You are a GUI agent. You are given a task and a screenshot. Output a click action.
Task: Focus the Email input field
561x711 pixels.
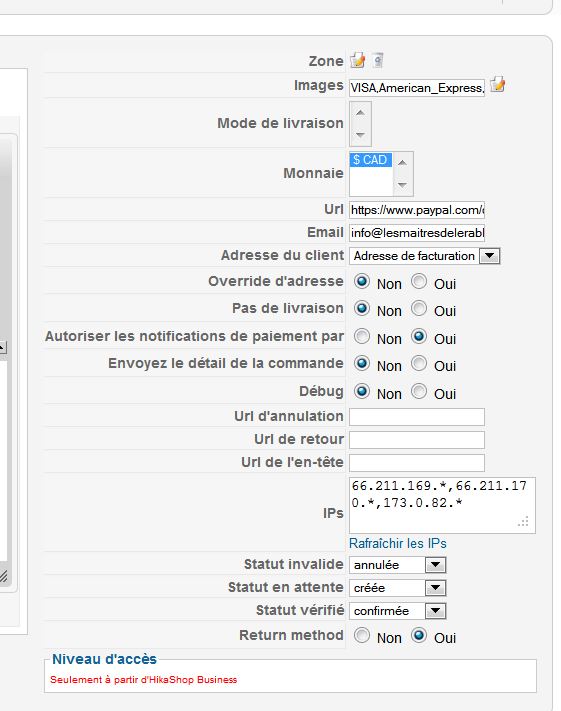click(x=417, y=233)
